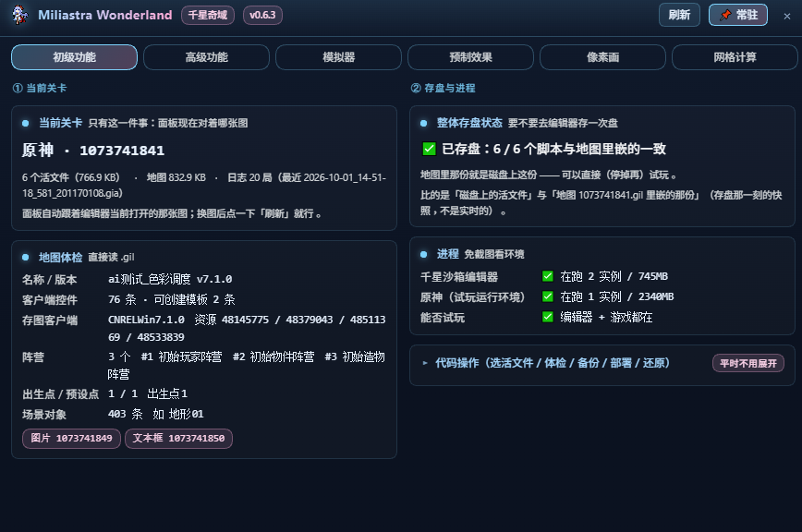Click the 能否试玩 label
This screenshot has height=532, width=802.
point(443,318)
